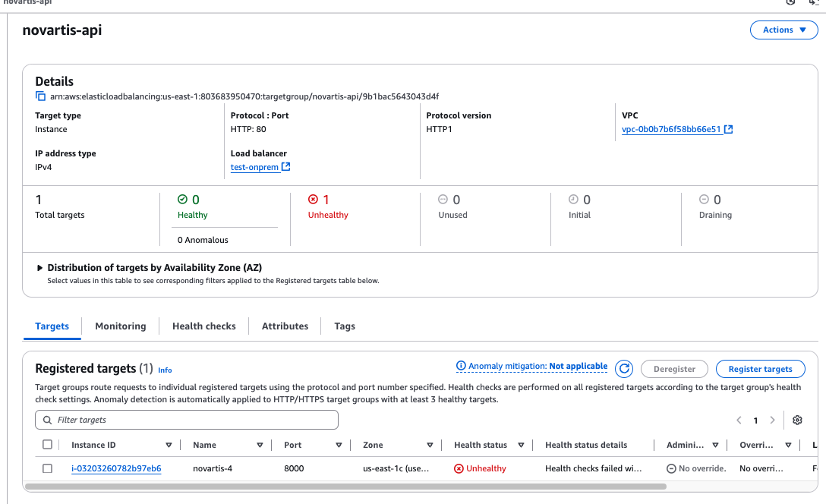
Task: Switch to the Monitoring tab
Action: pyautogui.click(x=121, y=326)
